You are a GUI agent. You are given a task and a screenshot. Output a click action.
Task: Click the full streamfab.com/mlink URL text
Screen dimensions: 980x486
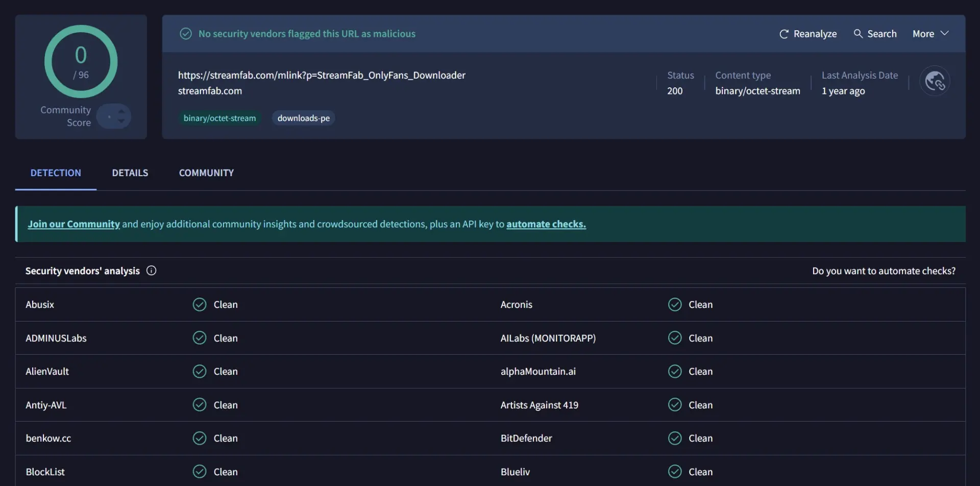click(322, 75)
